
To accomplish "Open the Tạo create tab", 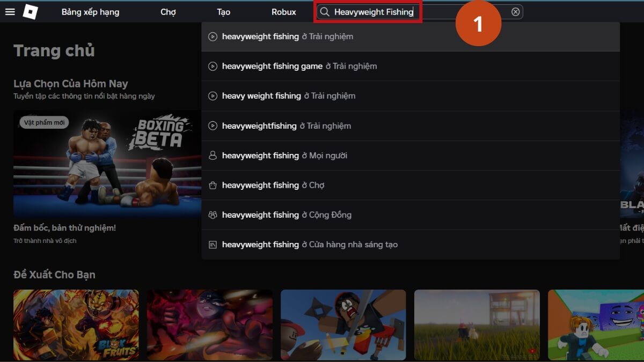I will tap(223, 12).
